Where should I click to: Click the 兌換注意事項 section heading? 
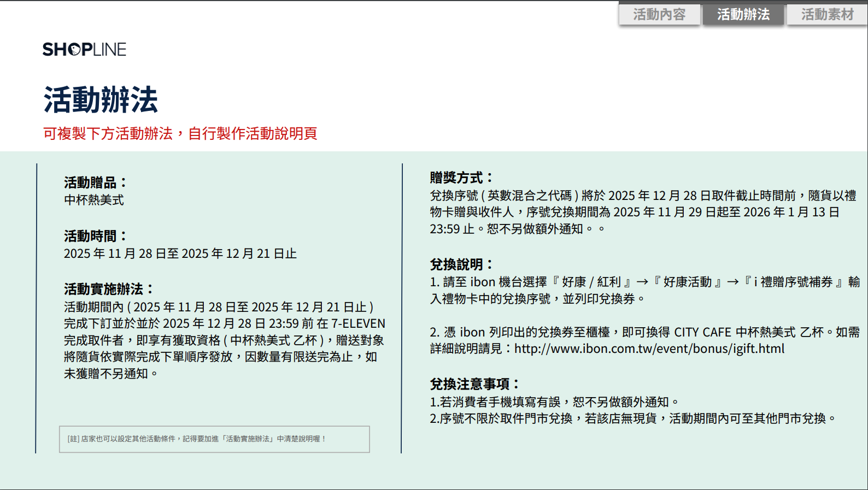(x=474, y=384)
